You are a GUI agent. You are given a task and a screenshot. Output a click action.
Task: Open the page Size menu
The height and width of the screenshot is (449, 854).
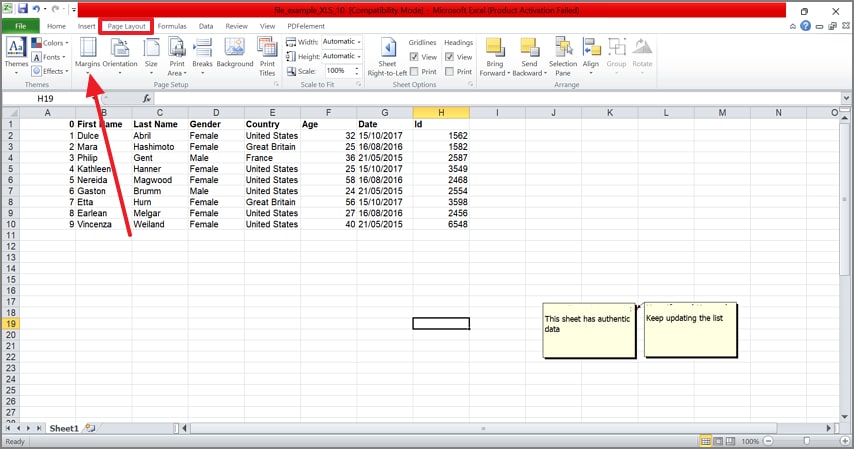pos(151,56)
